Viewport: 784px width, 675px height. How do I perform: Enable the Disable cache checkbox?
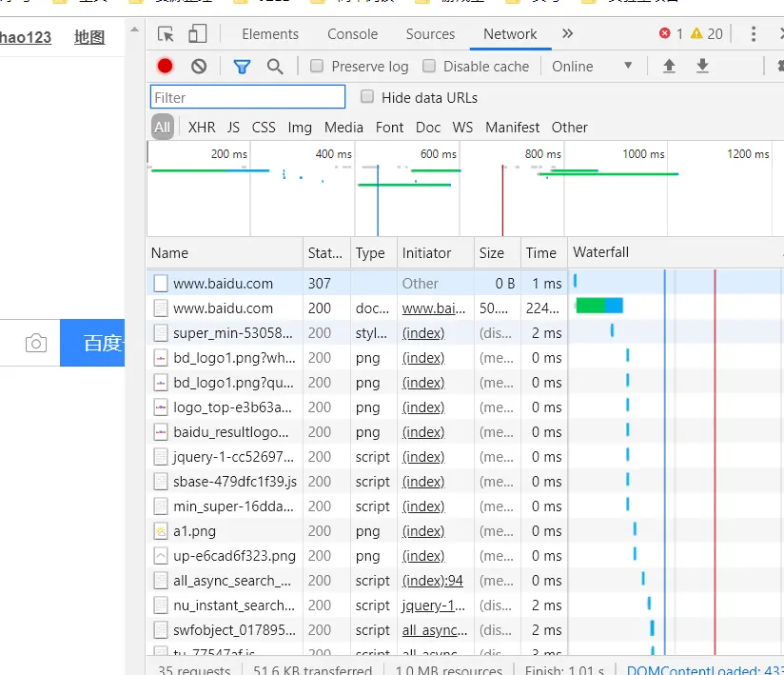pos(428,66)
